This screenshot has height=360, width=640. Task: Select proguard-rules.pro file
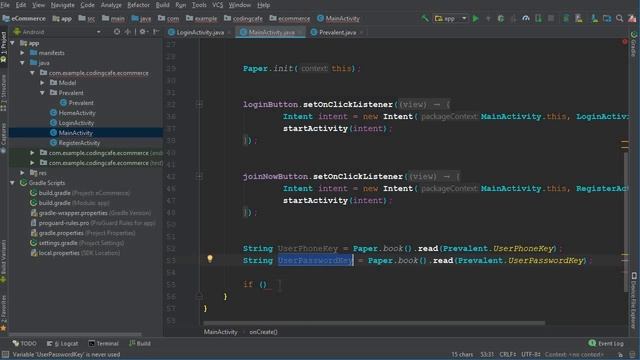pyautogui.click(x=93, y=223)
